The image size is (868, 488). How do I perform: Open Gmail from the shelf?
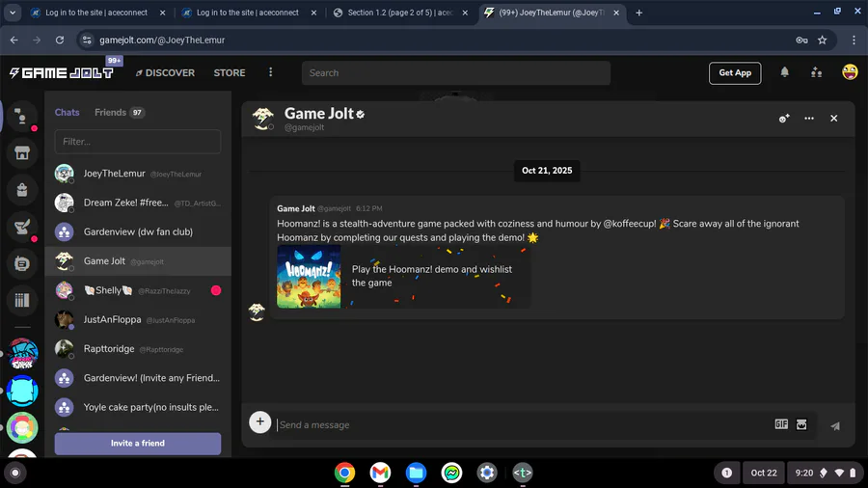coord(380,473)
